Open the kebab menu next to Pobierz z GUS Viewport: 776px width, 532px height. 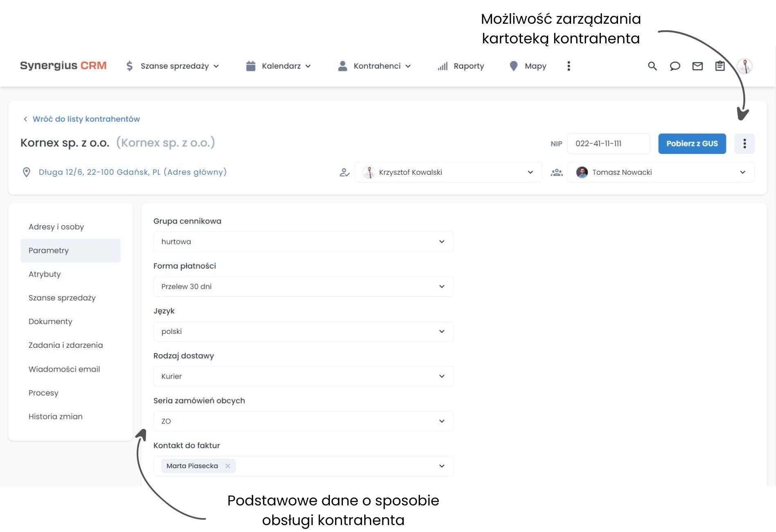[744, 144]
